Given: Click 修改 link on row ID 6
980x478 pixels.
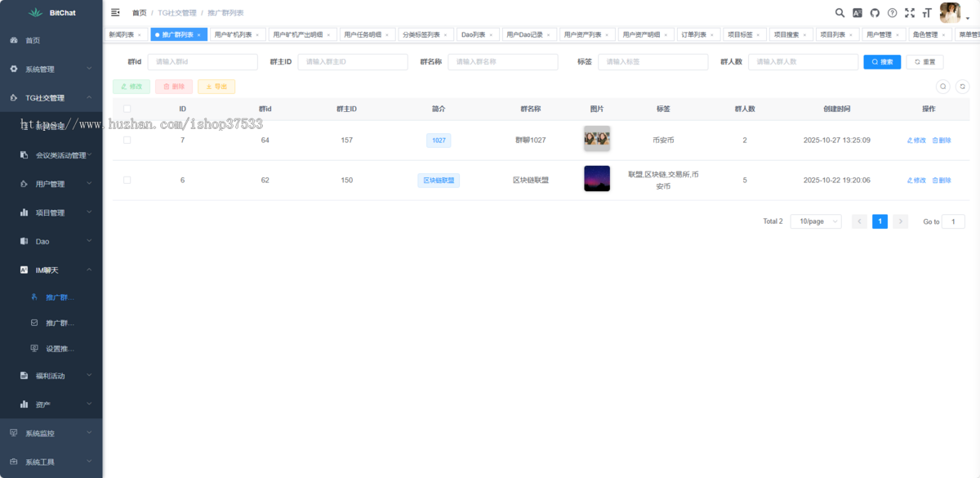Looking at the screenshot, I should tap(918, 180).
